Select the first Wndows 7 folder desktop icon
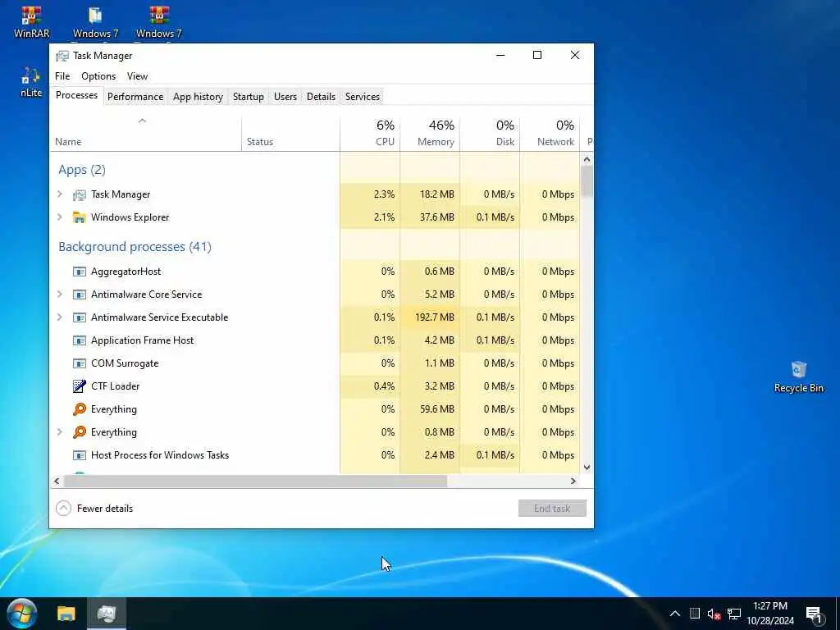The width and height of the screenshot is (840, 630). click(95, 21)
